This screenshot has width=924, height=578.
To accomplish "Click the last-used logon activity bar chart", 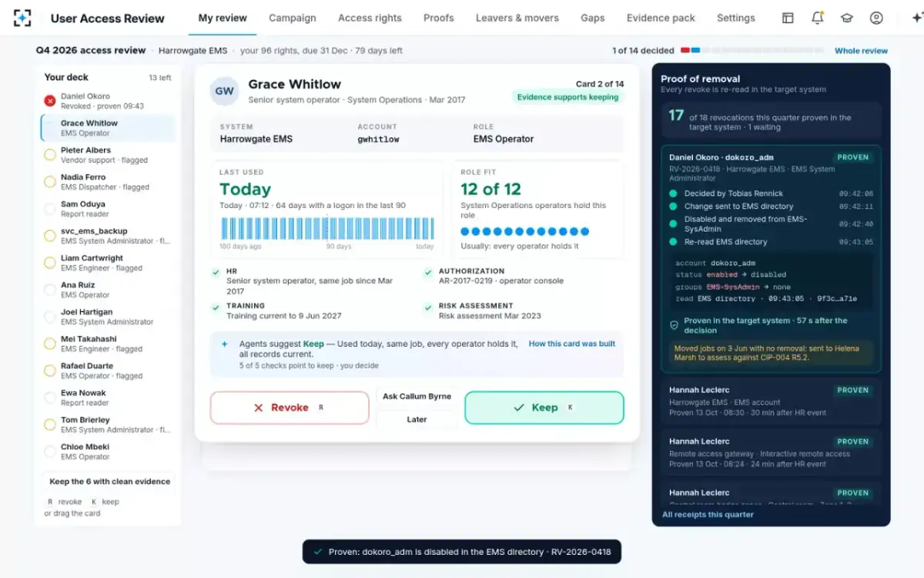I will 328,229.
